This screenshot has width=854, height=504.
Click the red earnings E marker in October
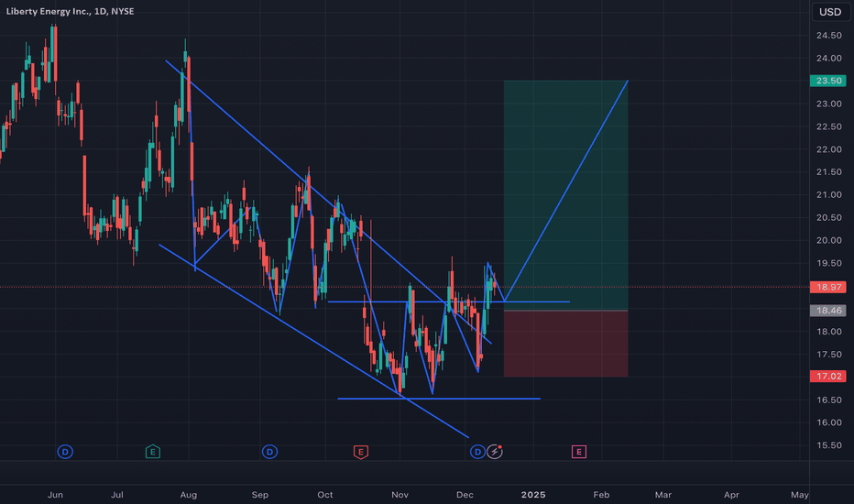360,452
